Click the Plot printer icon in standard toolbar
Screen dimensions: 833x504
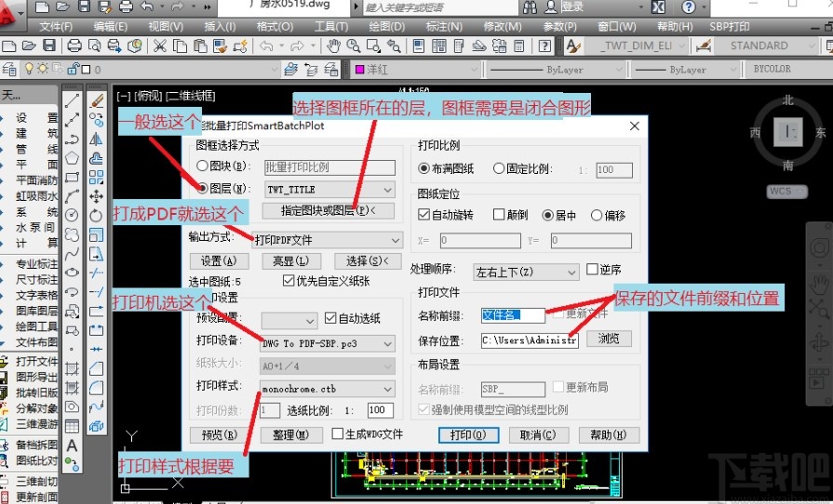pos(74,46)
